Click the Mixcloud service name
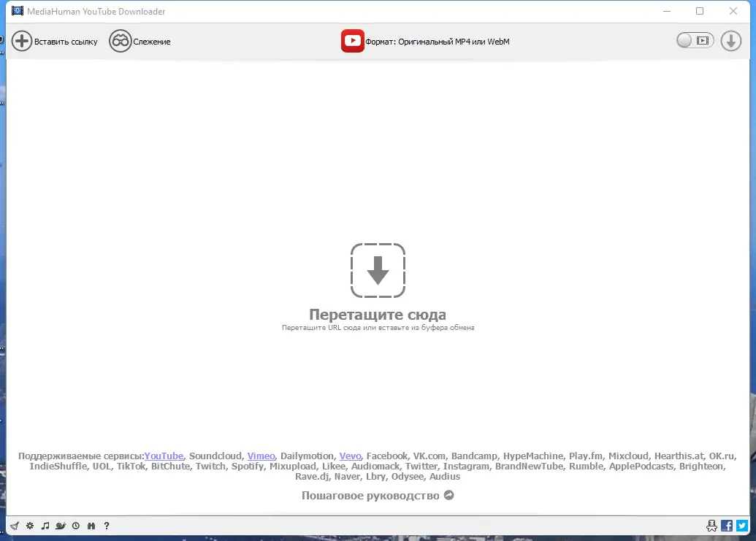756x541 pixels. pos(628,456)
